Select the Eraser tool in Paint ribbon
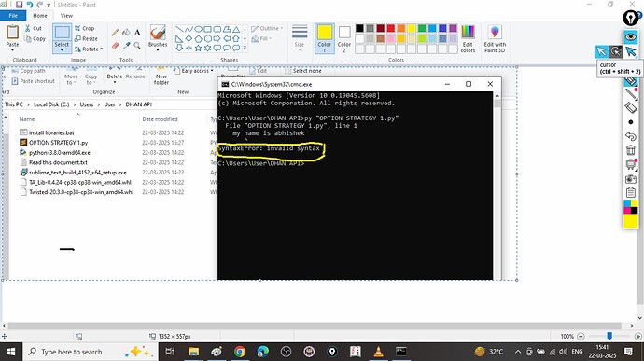 click(x=115, y=45)
